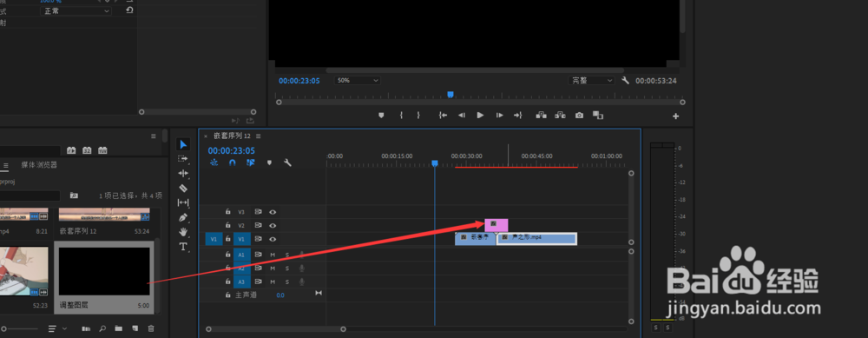This screenshot has width=868, height=338.
Task: Select the 嵌套序列 12 project item thumbnail
Action: coord(104,215)
